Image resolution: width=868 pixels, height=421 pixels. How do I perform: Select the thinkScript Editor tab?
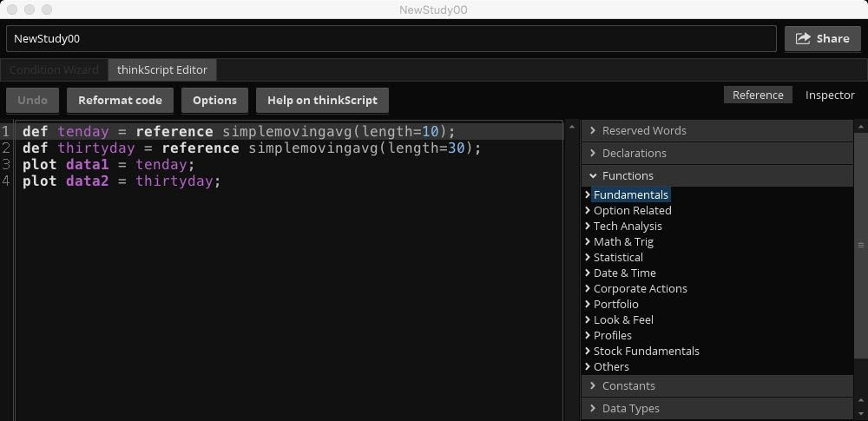(x=162, y=69)
